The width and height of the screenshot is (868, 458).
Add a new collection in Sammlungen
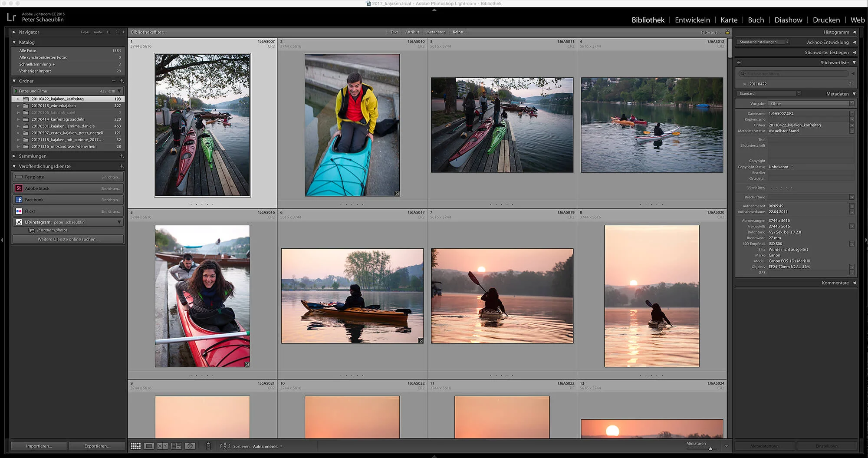[x=121, y=156]
